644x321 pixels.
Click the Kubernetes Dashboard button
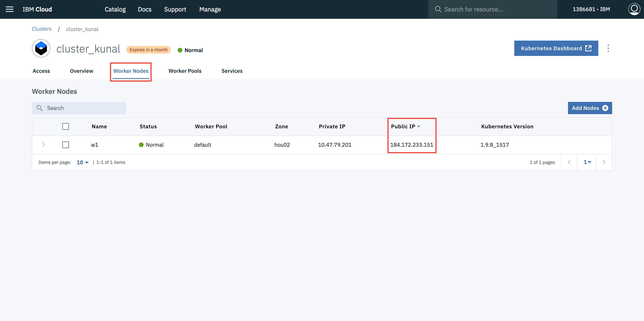(556, 48)
